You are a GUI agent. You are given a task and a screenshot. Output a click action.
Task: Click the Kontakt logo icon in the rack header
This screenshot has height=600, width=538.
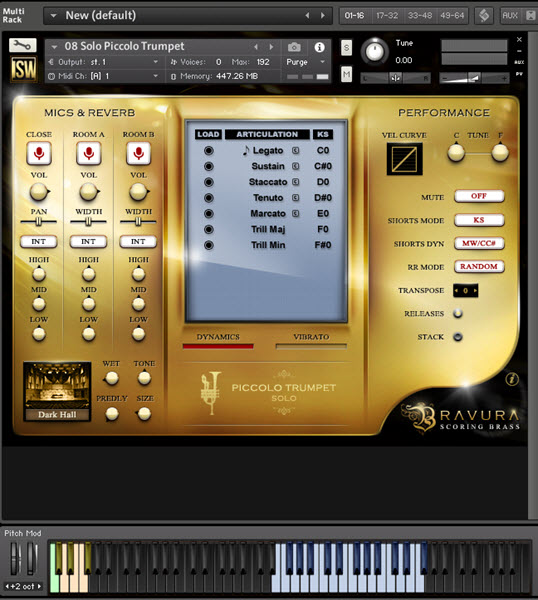pyautogui.click(x=484, y=16)
